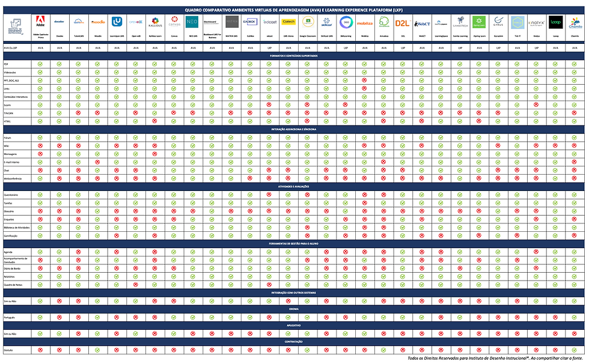Select the PPT, DOC, XLS row label

(11, 80)
